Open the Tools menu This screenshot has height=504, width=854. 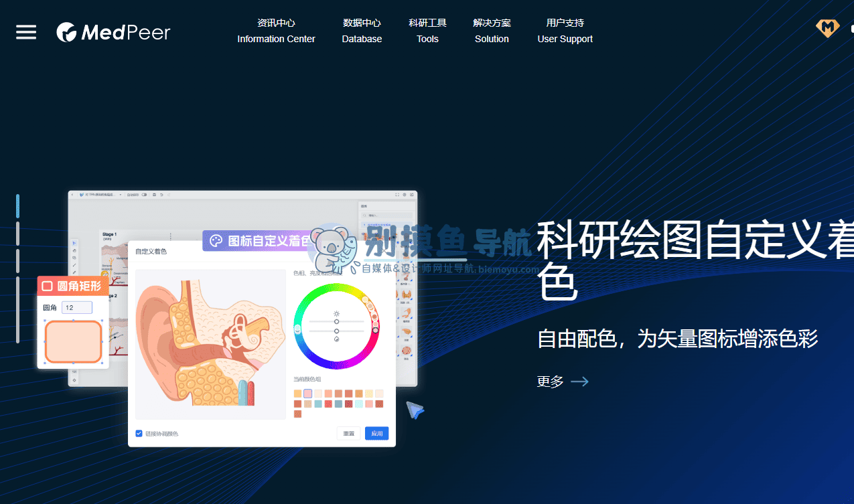click(x=427, y=31)
